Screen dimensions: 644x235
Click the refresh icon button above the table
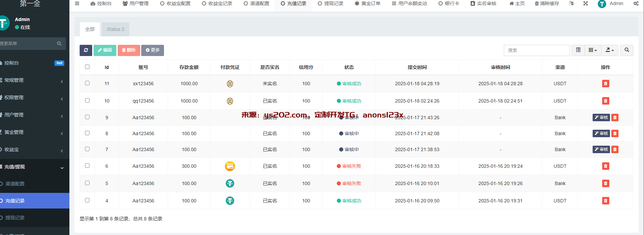tap(86, 50)
